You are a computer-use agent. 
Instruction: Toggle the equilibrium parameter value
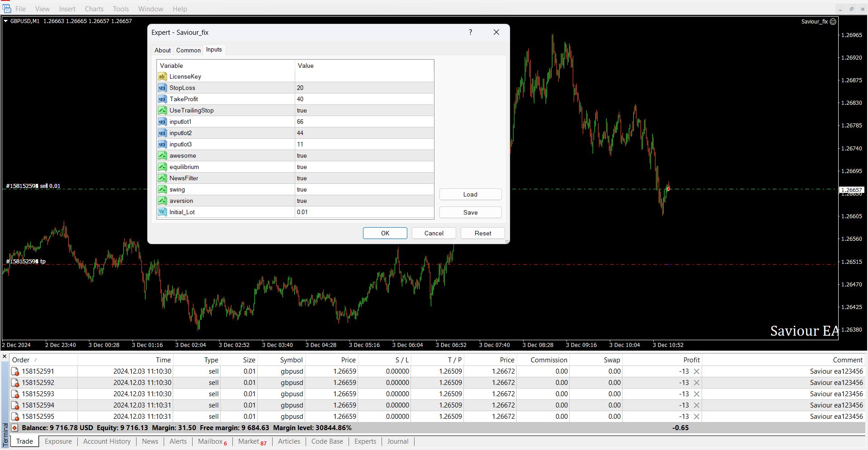tap(302, 167)
